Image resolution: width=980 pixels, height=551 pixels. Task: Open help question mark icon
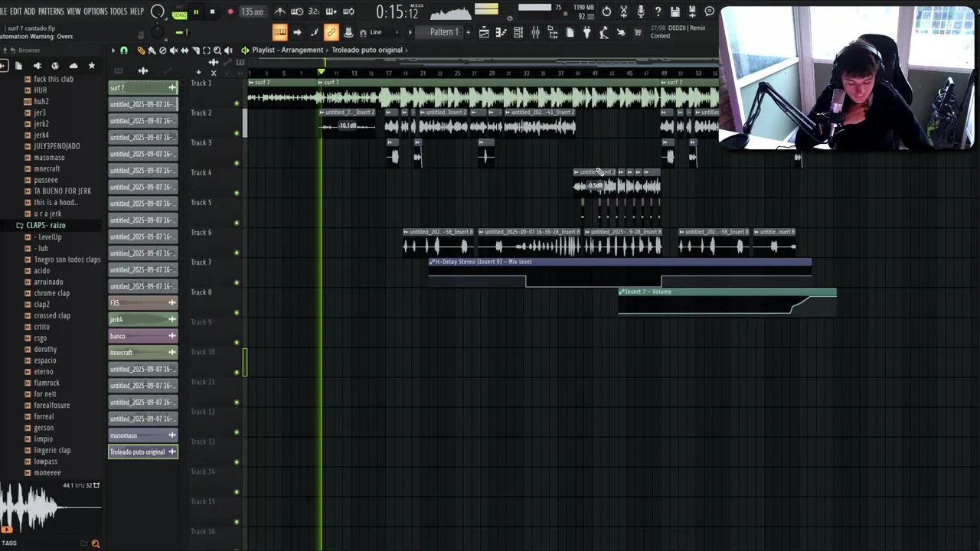[658, 11]
